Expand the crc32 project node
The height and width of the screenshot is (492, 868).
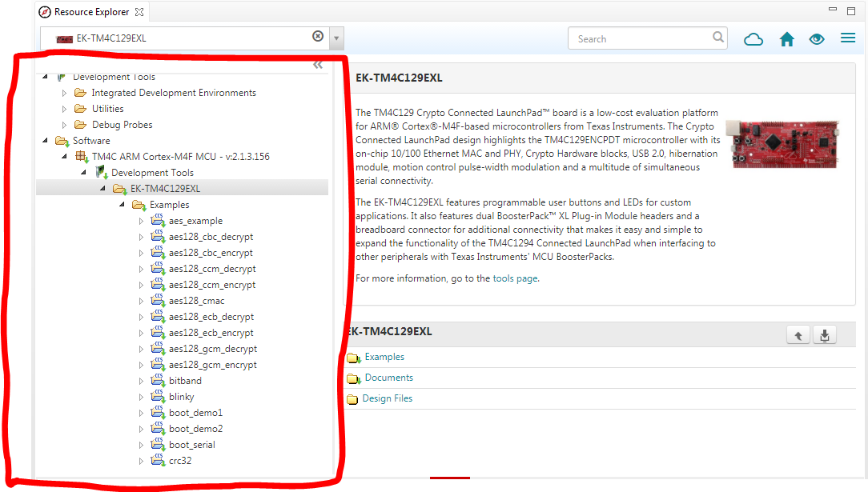(141, 461)
